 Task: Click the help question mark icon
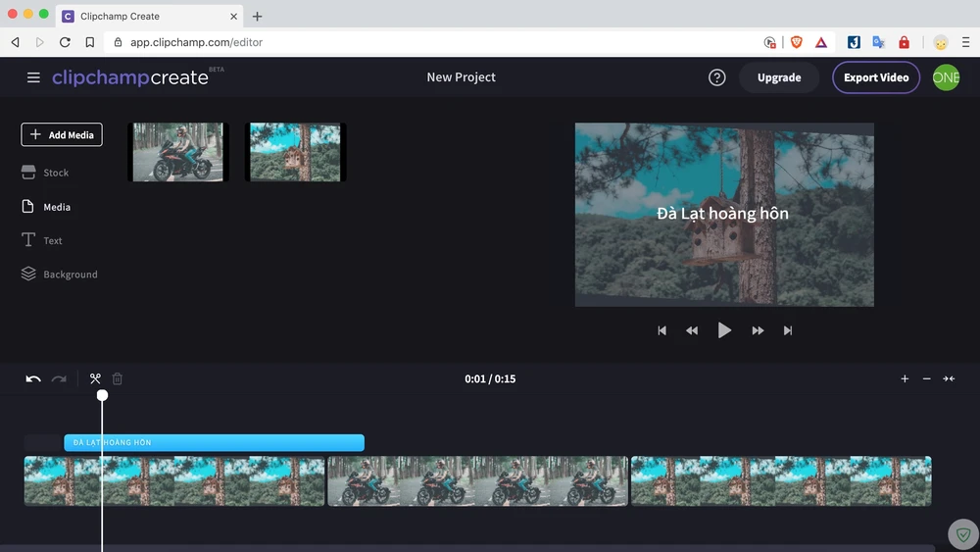(717, 77)
